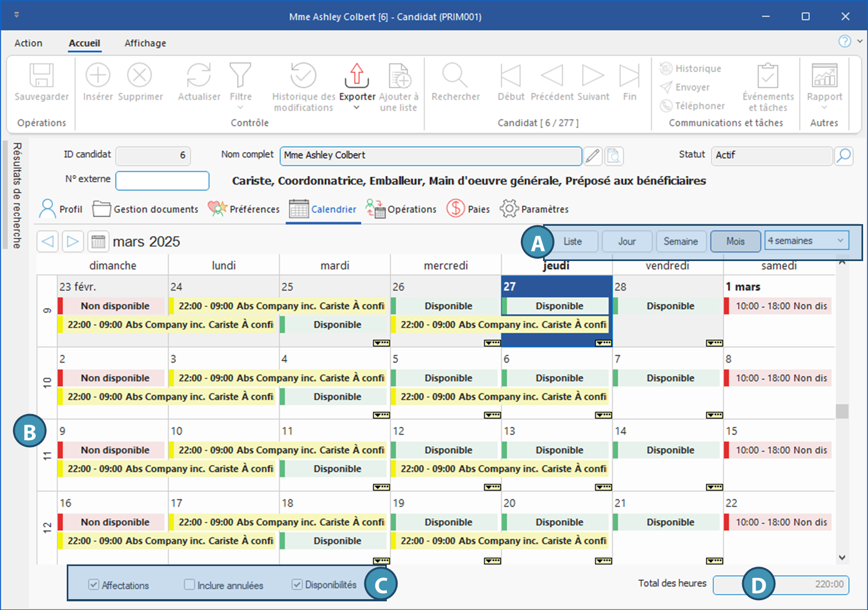Image resolution: width=868 pixels, height=610 pixels.
Task: Click the Exporter icon in the ribbon
Action: pyautogui.click(x=356, y=76)
